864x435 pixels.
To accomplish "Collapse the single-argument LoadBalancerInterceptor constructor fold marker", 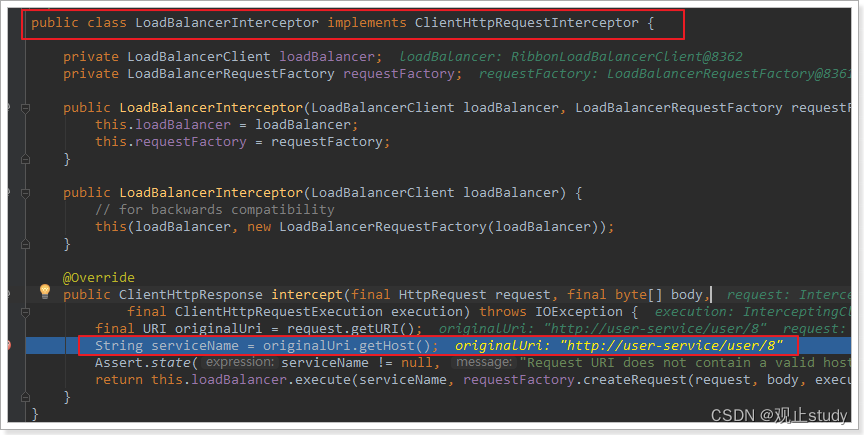I will pyautogui.click(x=25, y=193).
